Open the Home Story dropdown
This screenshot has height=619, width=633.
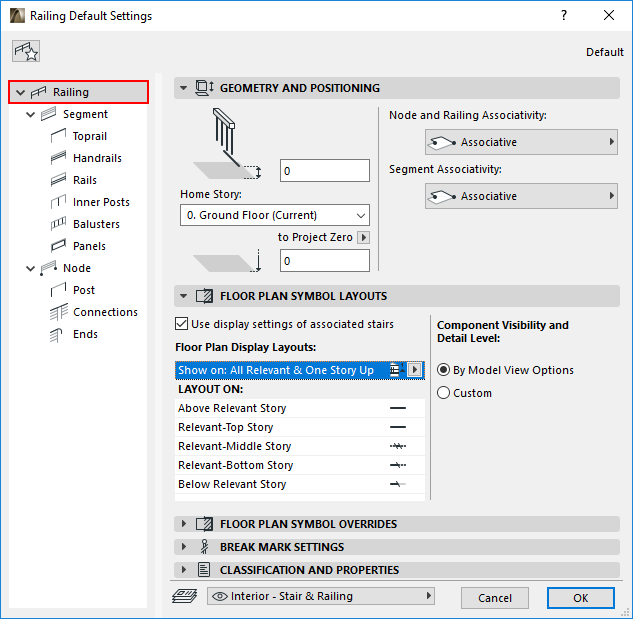275,215
